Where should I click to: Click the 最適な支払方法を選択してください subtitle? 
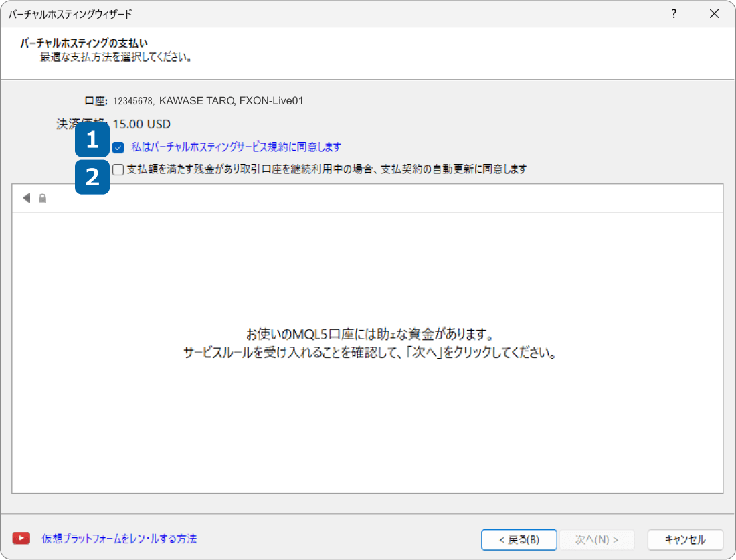point(116,58)
